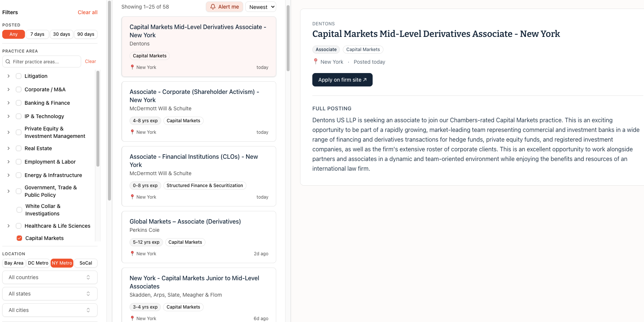The width and height of the screenshot is (644, 322).
Task: Check Healthcare & Life Sciences
Action: (19, 226)
